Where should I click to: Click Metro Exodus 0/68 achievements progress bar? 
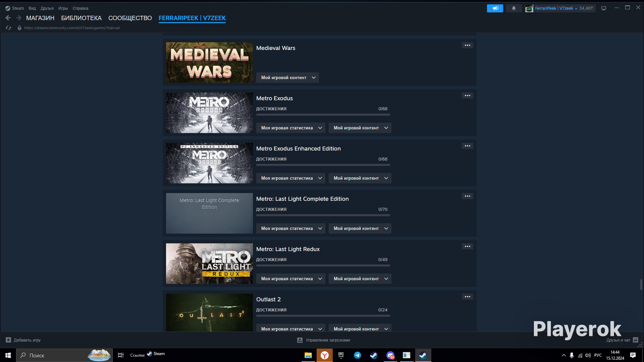click(x=323, y=115)
